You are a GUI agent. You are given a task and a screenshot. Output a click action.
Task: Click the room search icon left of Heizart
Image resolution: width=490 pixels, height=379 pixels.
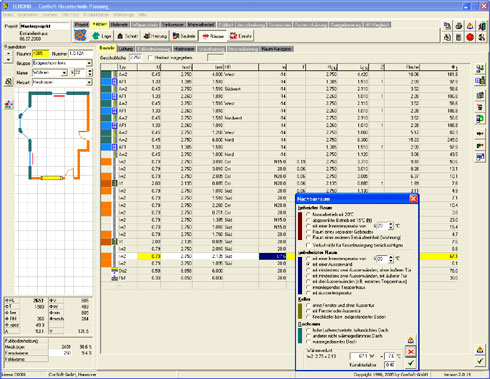[9, 81]
